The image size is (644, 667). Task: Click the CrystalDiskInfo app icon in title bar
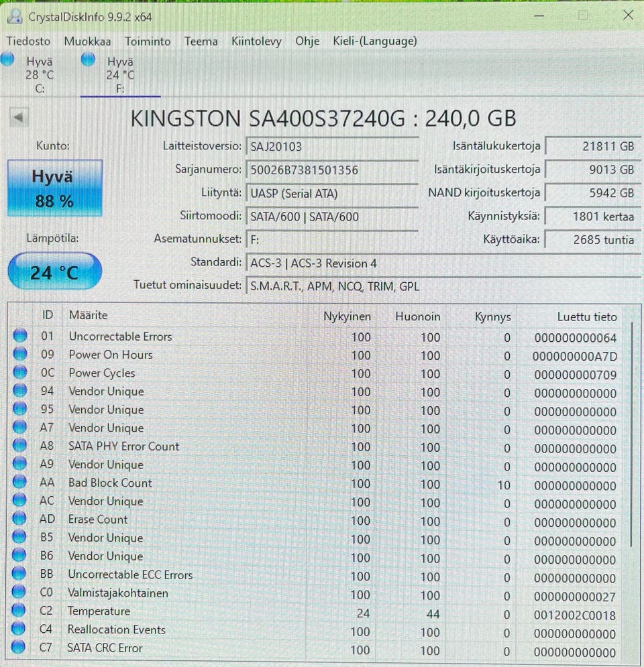tap(15, 17)
